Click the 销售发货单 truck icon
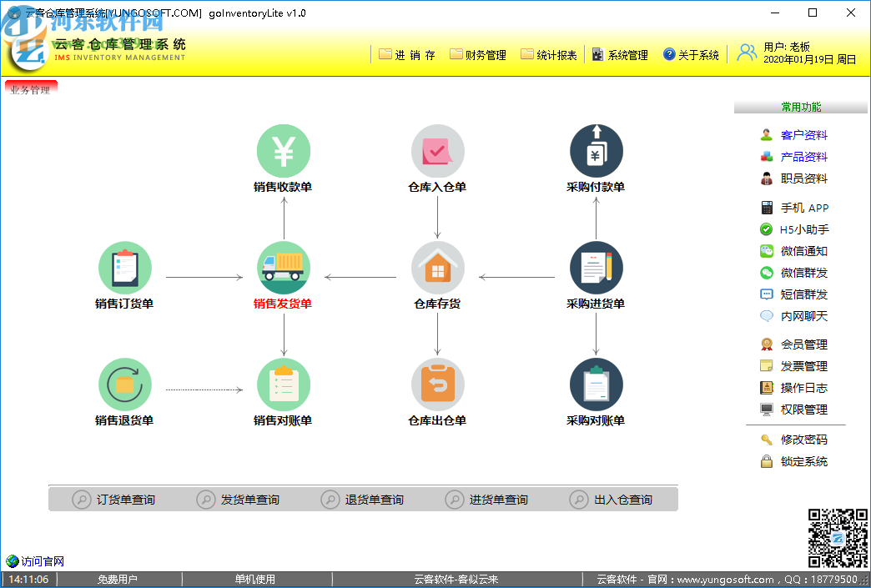This screenshot has width=871, height=588. (x=283, y=269)
